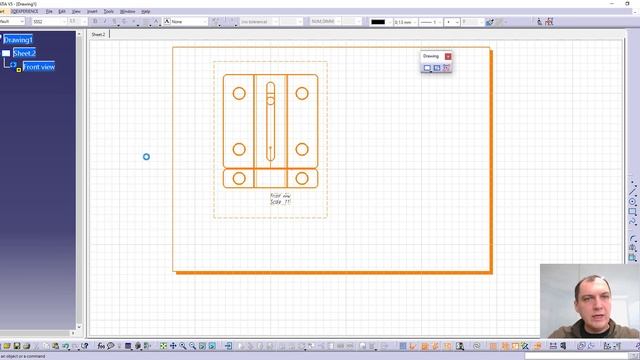The image size is (640, 360).
Task: Click the Save icon
Action: coord(17,346)
